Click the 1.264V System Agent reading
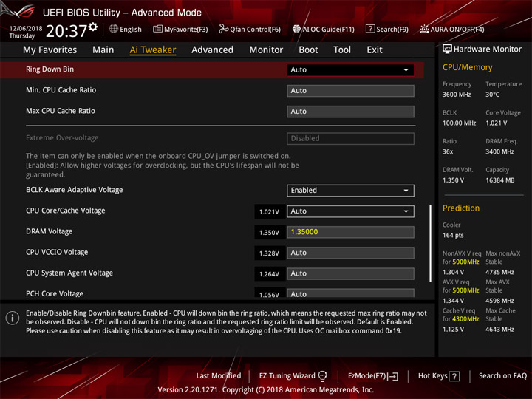Viewport: 532px width, 399px height. click(x=269, y=274)
